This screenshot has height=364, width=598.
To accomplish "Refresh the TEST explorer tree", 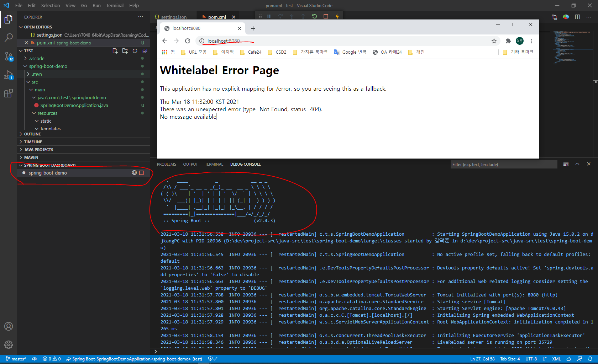I will pyautogui.click(x=135, y=51).
